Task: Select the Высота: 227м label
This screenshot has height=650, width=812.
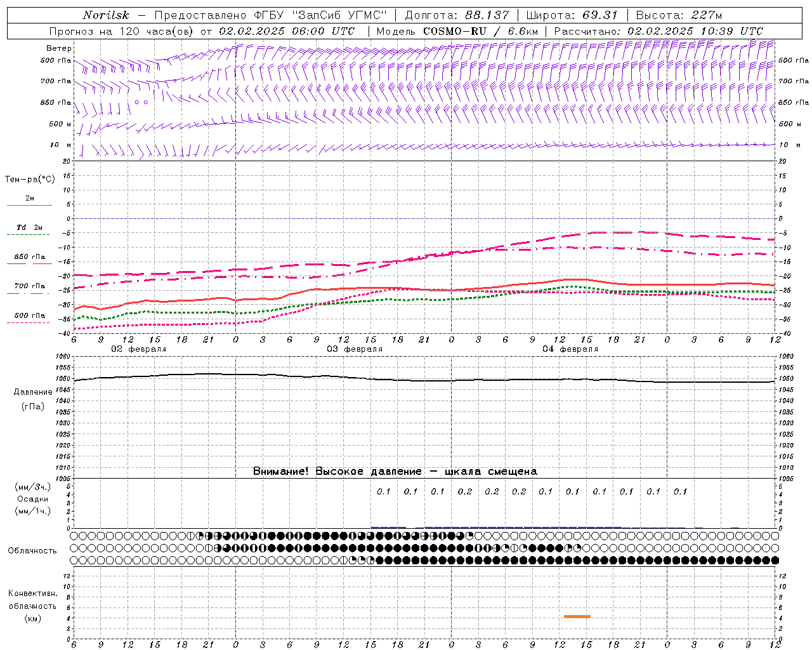Action: pos(679,15)
